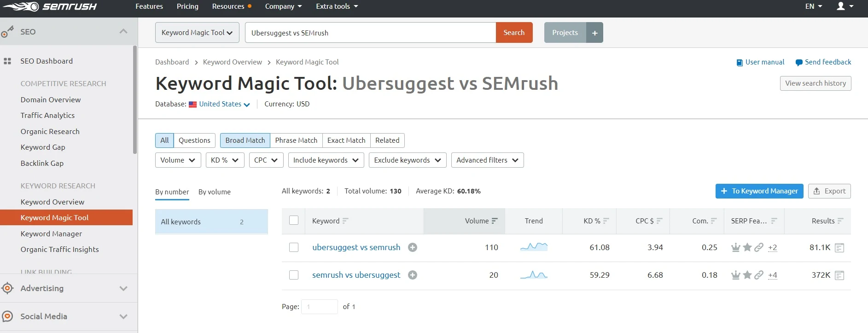Open the Keyword Magic Tool dropdown
Image resolution: width=868 pixels, height=333 pixels.
point(197,33)
